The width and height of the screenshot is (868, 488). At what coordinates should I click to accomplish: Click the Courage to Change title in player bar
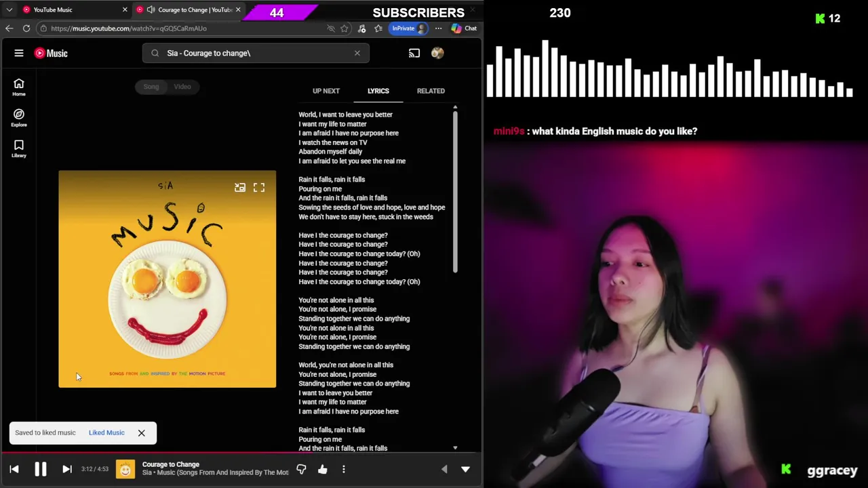pos(171,464)
